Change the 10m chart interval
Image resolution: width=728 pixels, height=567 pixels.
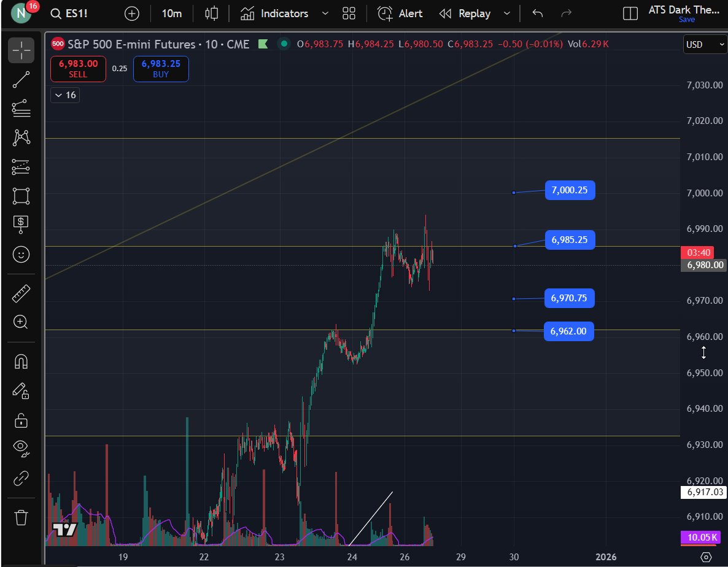172,13
